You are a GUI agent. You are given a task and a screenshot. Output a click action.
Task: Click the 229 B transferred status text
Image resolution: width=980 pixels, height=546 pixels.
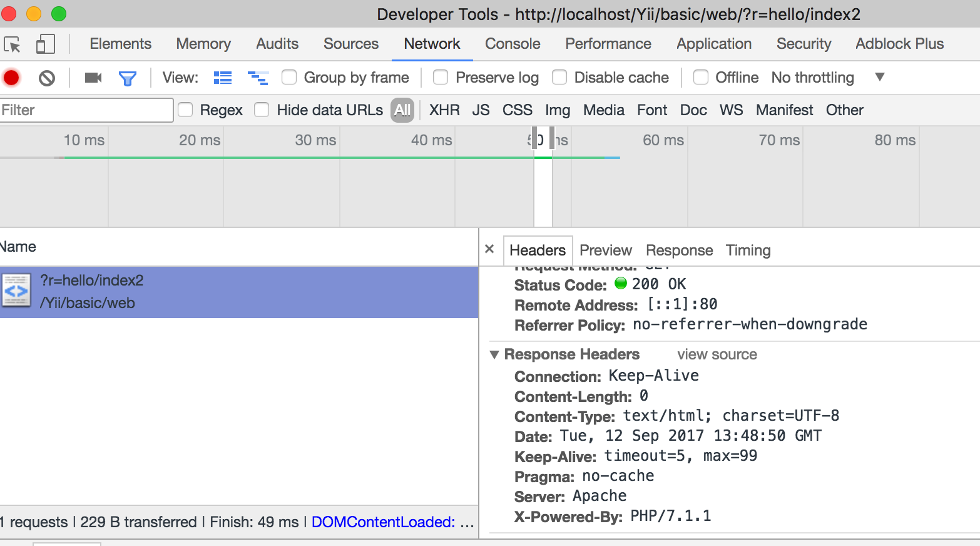click(138, 522)
